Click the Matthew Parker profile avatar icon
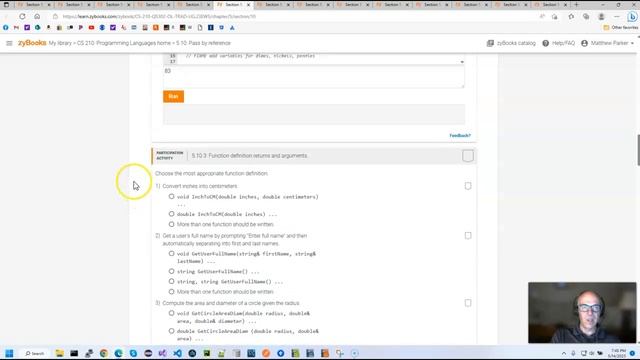 point(584,43)
